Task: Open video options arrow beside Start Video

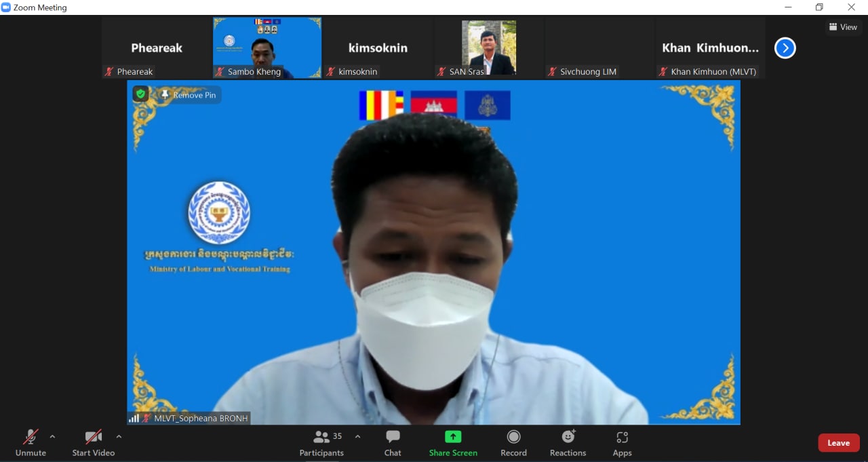Action: pos(119,437)
